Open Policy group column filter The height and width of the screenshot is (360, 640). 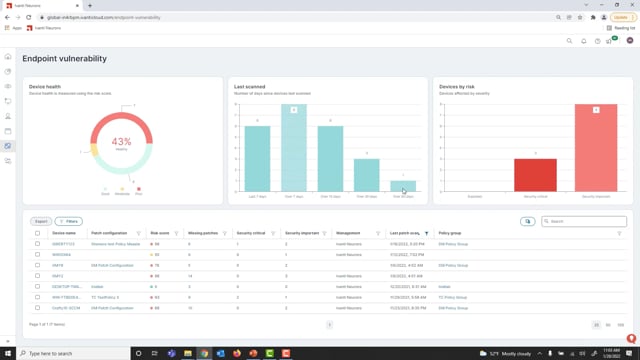click(x=619, y=233)
